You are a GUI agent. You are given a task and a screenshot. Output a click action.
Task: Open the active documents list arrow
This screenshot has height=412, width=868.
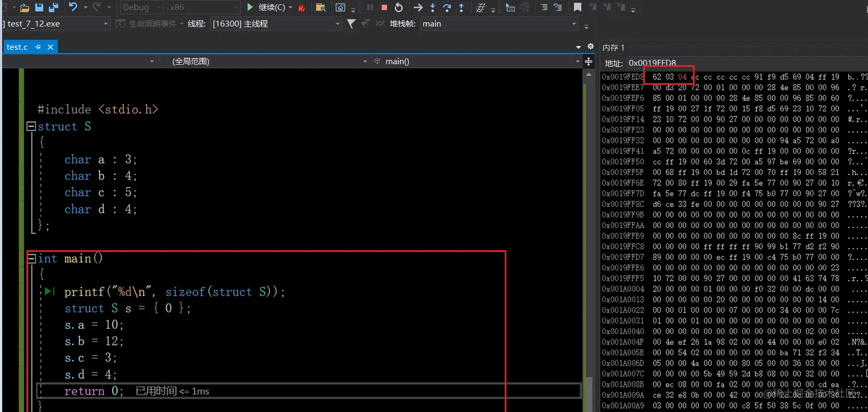(578, 47)
